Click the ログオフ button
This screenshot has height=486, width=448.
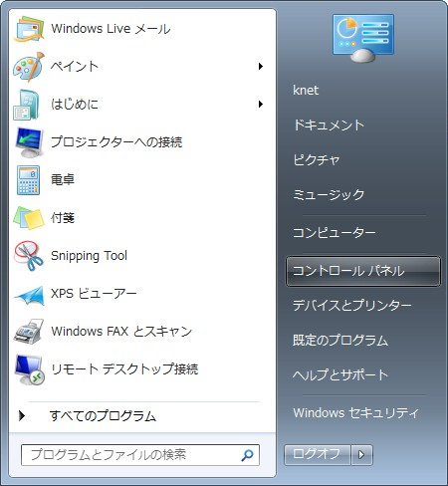318,455
